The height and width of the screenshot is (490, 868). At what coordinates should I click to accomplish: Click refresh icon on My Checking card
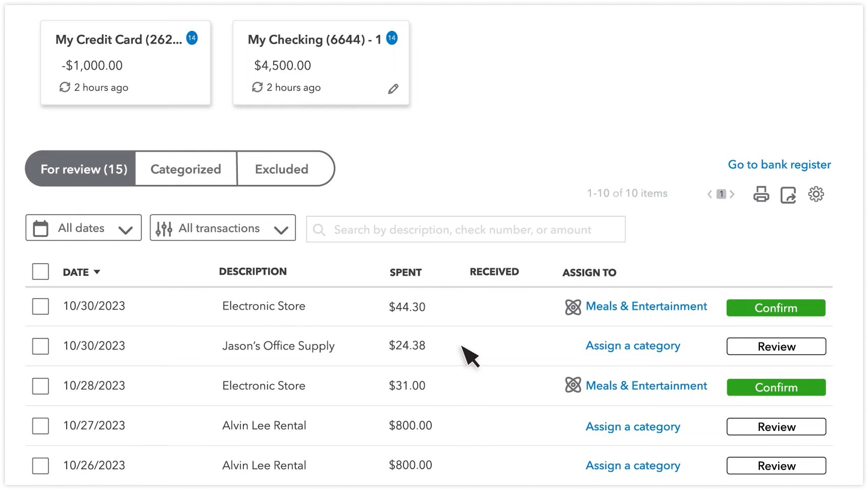click(x=257, y=87)
